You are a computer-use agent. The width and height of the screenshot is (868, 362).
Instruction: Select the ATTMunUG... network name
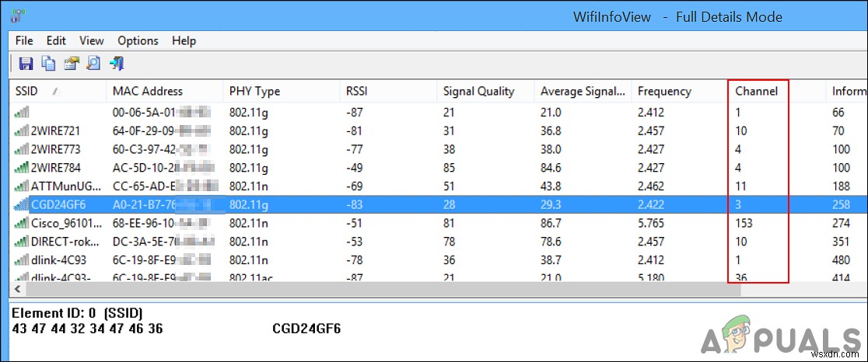(65, 186)
